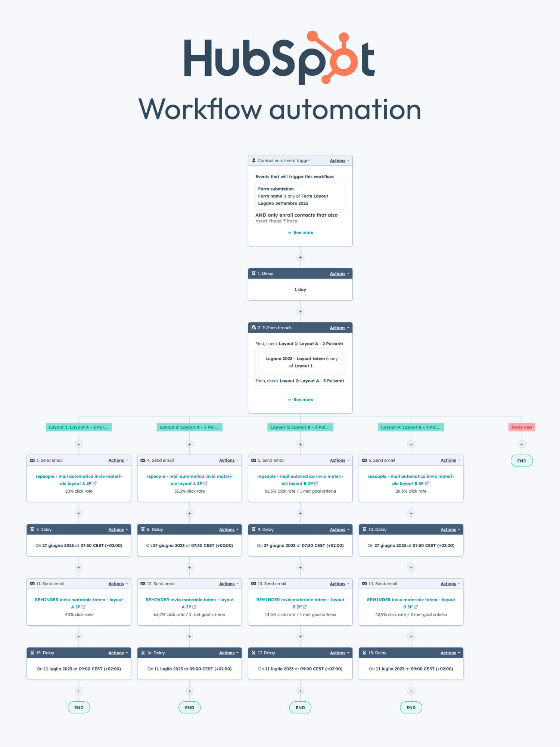Click plus icon below 17. Delay
The height and width of the screenshot is (747, 560).
tap(300, 691)
